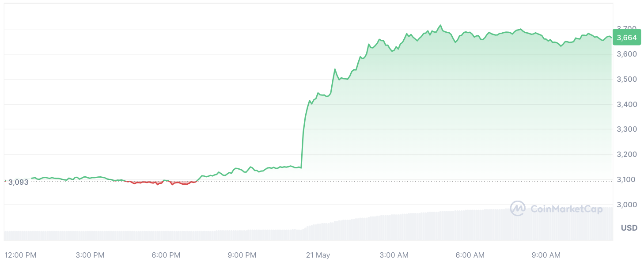Click the 3,000 price axis label

627,205
